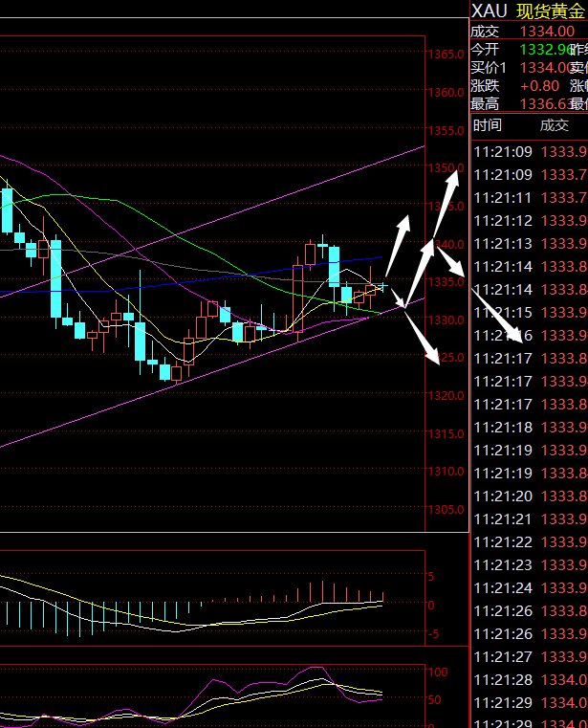This screenshot has width=588, height=728.
Task: Click the 成交 column header in tick list
Action: coord(555,125)
